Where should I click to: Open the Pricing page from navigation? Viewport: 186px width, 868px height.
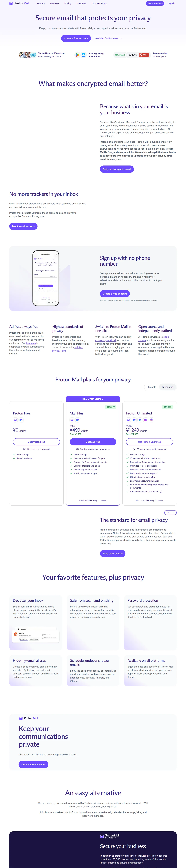coord(68,3)
